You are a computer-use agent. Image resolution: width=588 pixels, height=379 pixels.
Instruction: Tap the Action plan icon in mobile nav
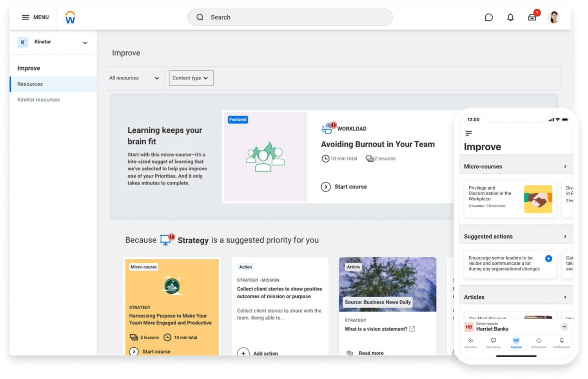539,341
